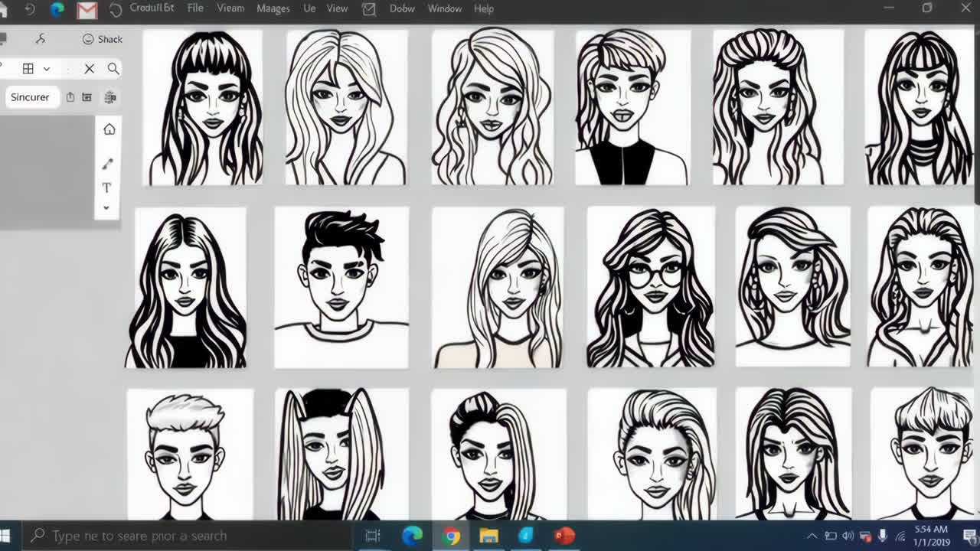Show hidden icons in the system tray
Image resolution: width=980 pixels, height=551 pixels.
click(811, 536)
